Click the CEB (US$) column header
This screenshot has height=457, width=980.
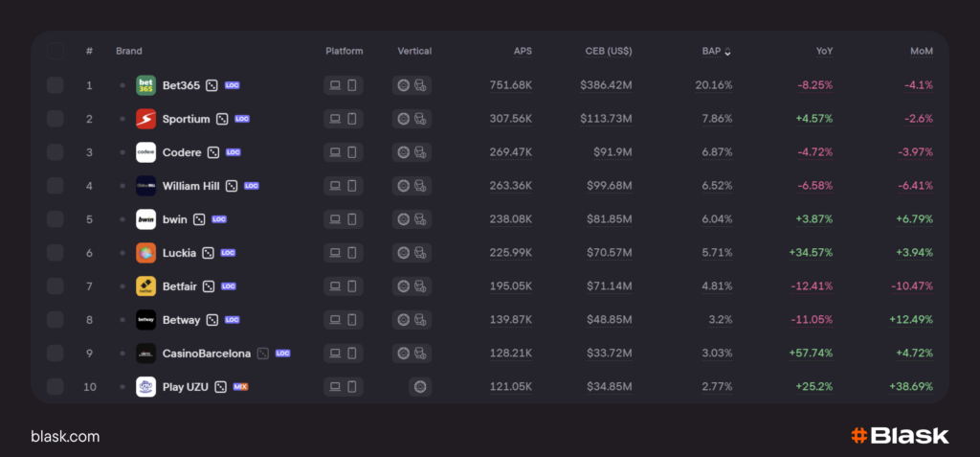pyautogui.click(x=608, y=51)
